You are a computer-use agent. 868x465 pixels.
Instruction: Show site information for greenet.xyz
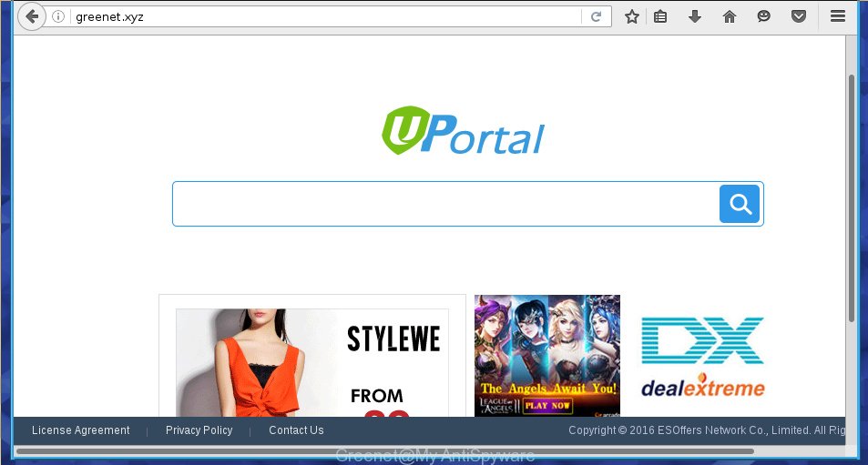click(58, 16)
